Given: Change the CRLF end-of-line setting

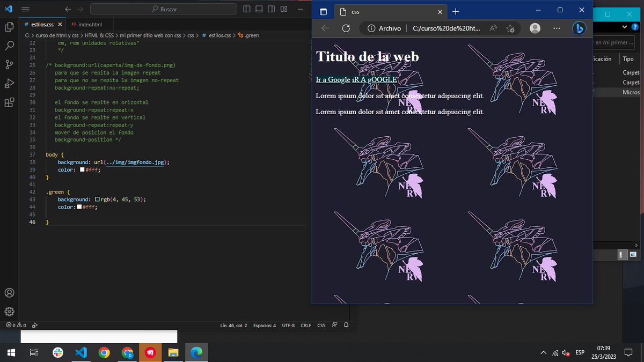Looking at the screenshot, I should coord(306,325).
